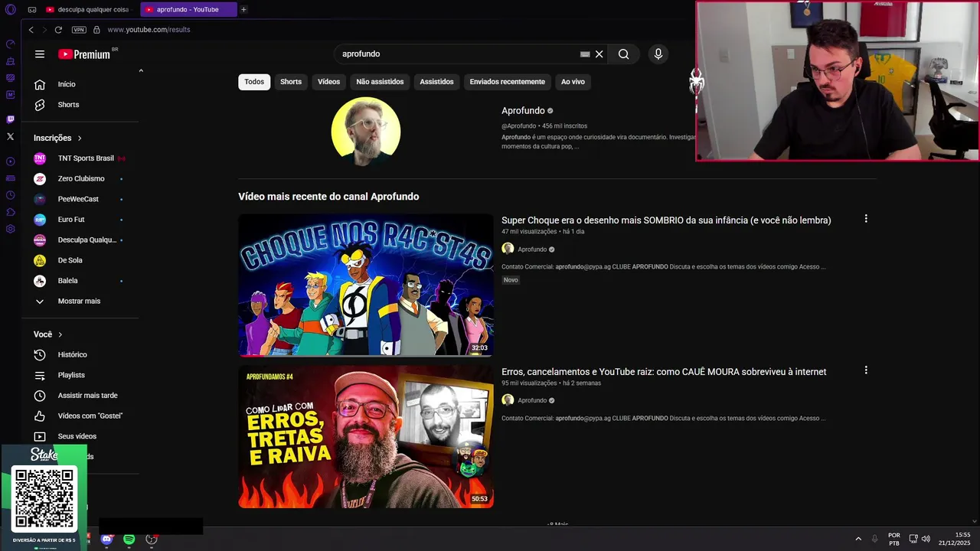Start voice search with the microphone

pos(658,54)
